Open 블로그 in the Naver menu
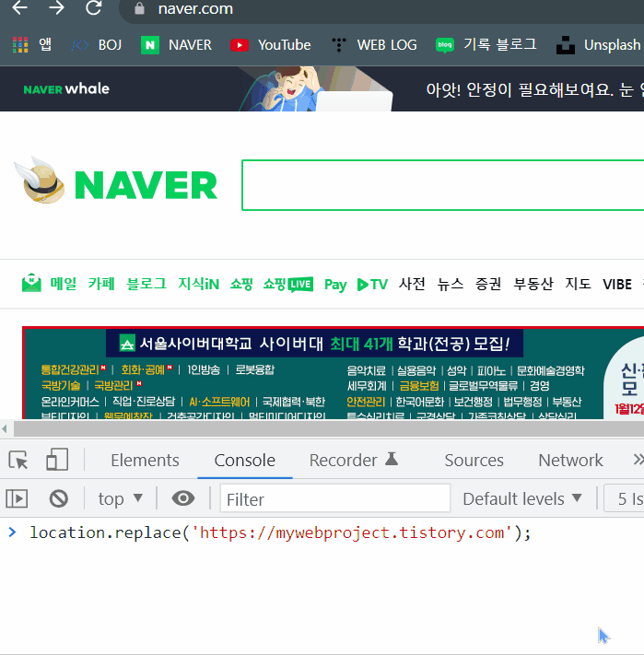The image size is (644, 655). click(x=146, y=284)
